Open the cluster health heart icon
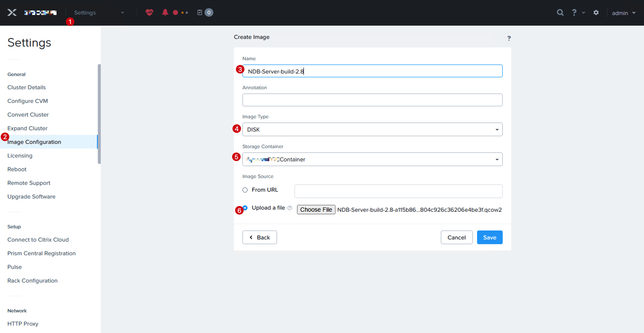The height and width of the screenshot is (333, 644). [149, 12]
